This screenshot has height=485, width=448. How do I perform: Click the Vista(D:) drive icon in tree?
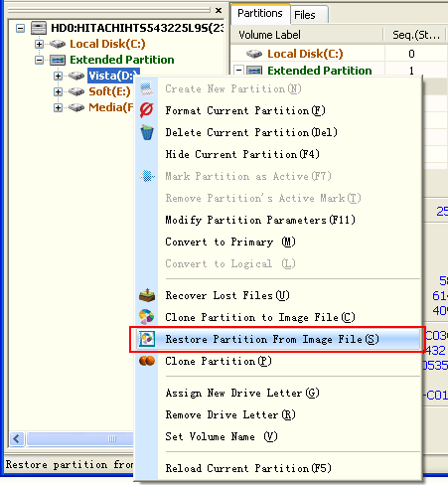76,76
